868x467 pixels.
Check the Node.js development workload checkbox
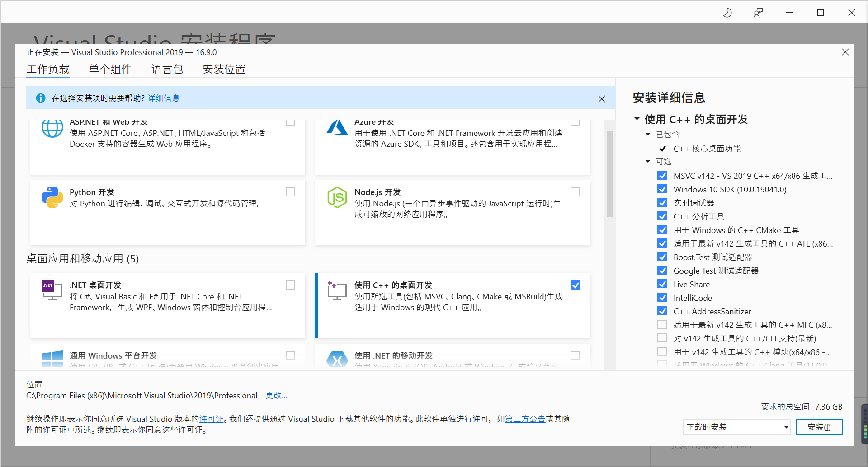(576, 192)
